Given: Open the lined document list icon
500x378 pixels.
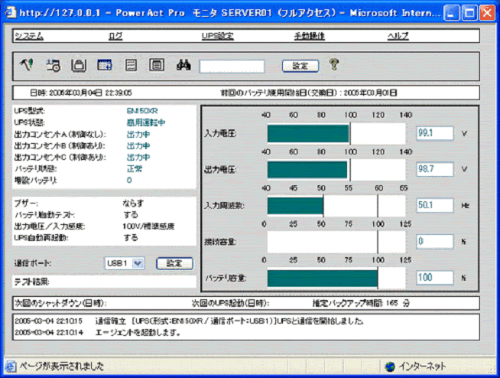Looking at the screenshot, I should 131,65.
